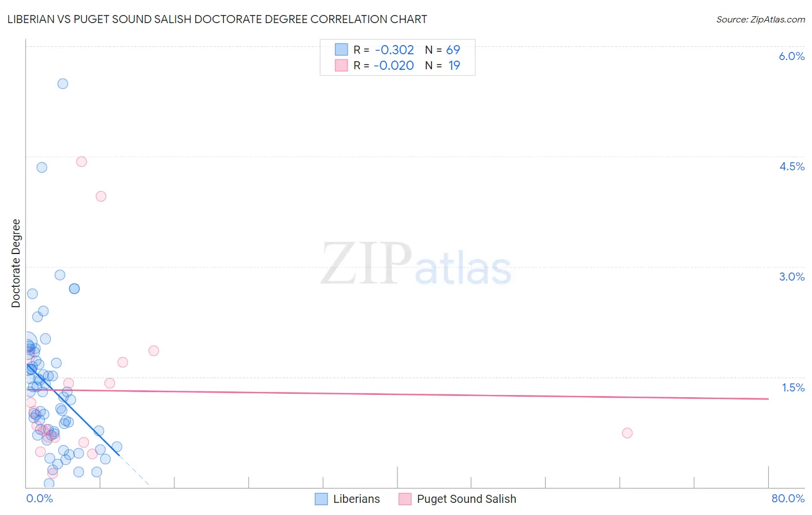Click the Puget Sound Salish pink legend swatch

[x=405, y=499]
